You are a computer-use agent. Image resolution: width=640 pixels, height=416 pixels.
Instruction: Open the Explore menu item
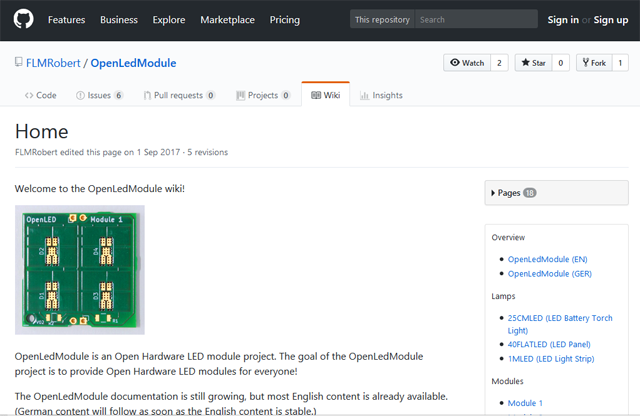(169, 19)
